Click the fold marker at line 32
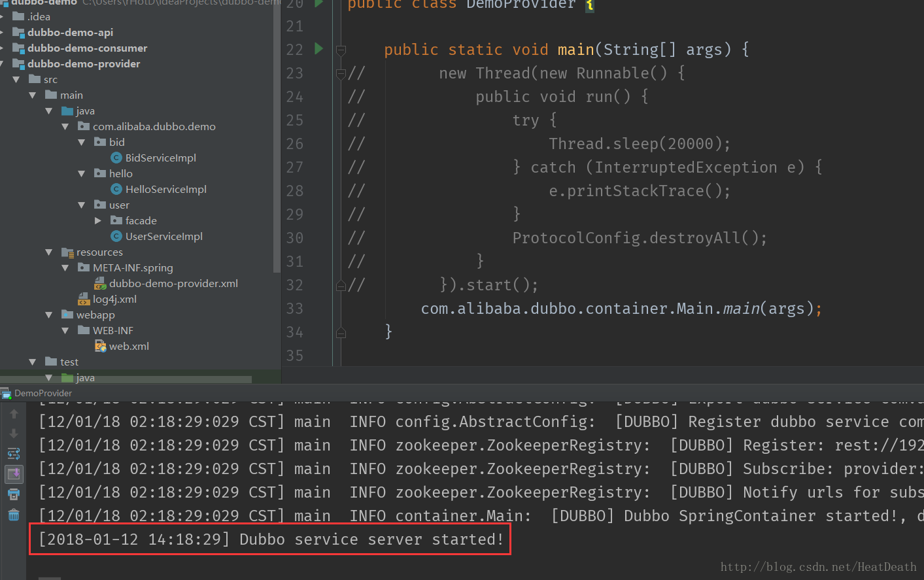Image resolution: width=924 pixels, height=580 pixels. [x=341, y=285]
